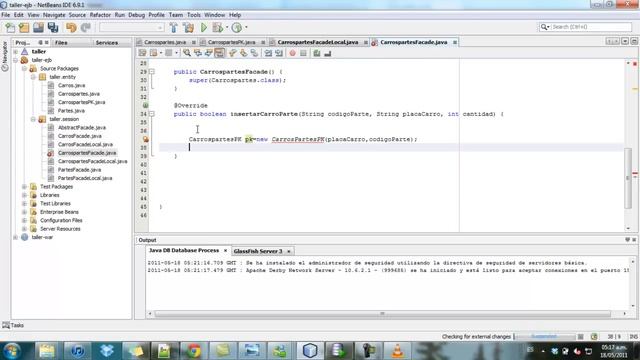Click the New Project toolbar icon
The height and width of the screenshot is (360, 640).
(x=24, y=28)
